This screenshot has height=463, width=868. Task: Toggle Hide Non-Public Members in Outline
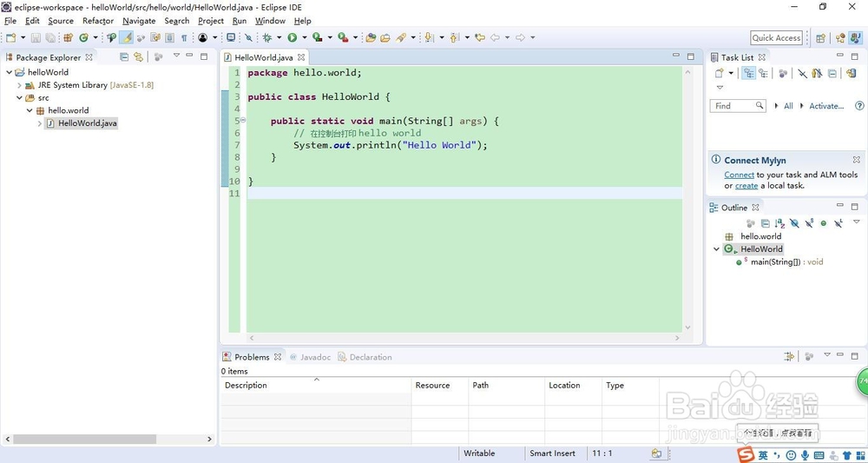click(824, 223)
